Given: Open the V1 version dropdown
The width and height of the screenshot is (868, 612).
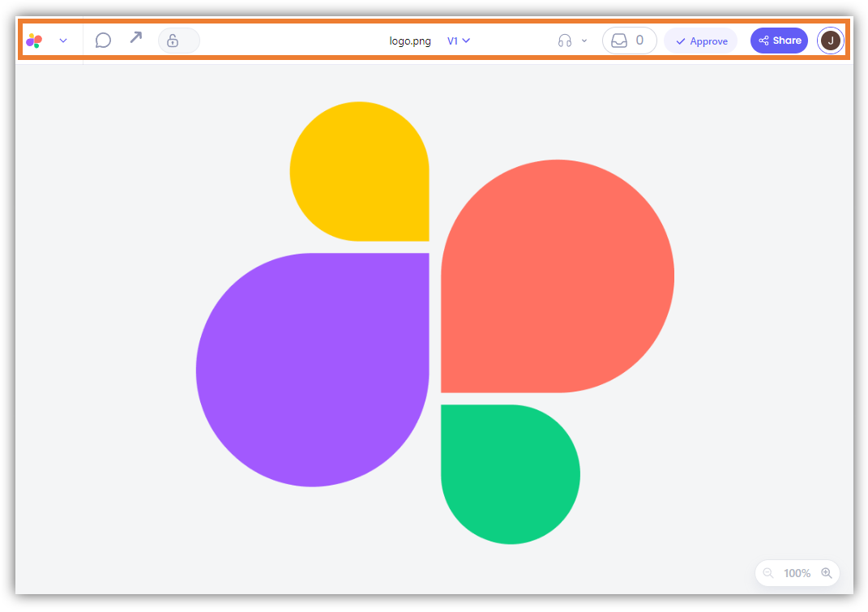Looking at the screenshot, I should click(459, 41).
